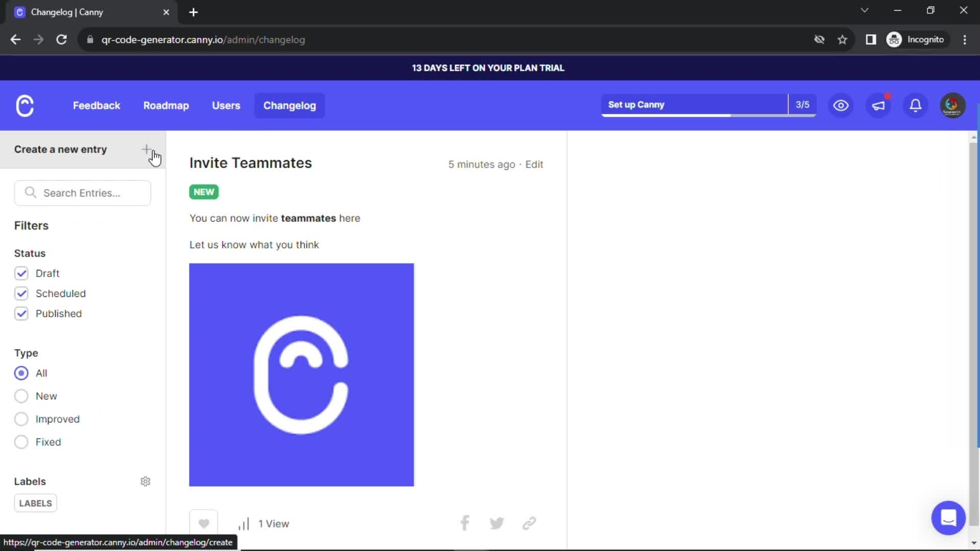980x551 pixels.
Task: Click the broadcast/announcement icon
Action: [x=878, y=105]
